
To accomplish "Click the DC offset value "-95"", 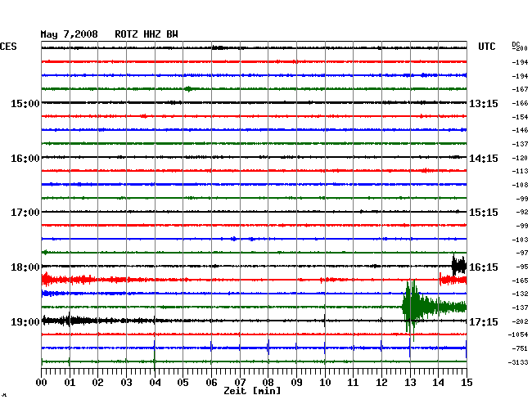I will [x=522, y=267].
